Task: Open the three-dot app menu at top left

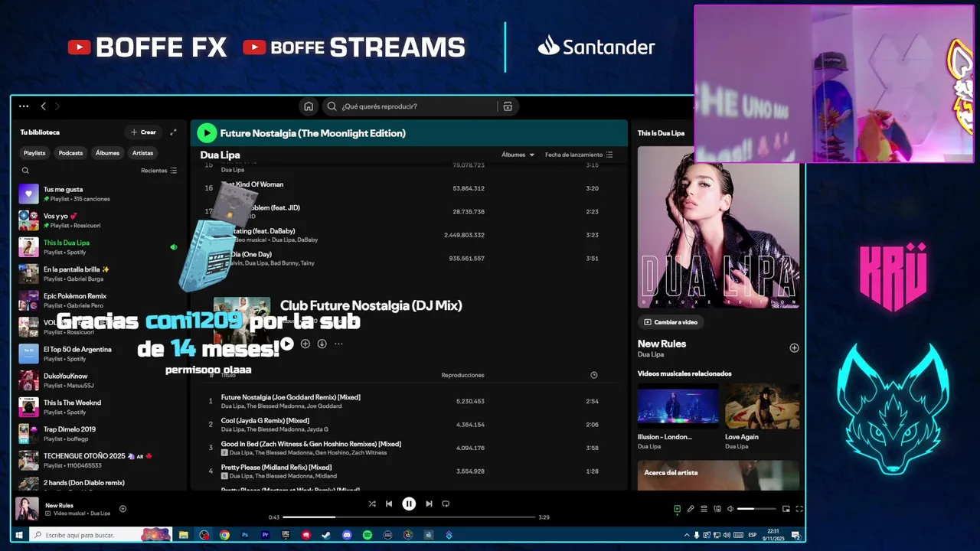Action: (x=24, y=106)
